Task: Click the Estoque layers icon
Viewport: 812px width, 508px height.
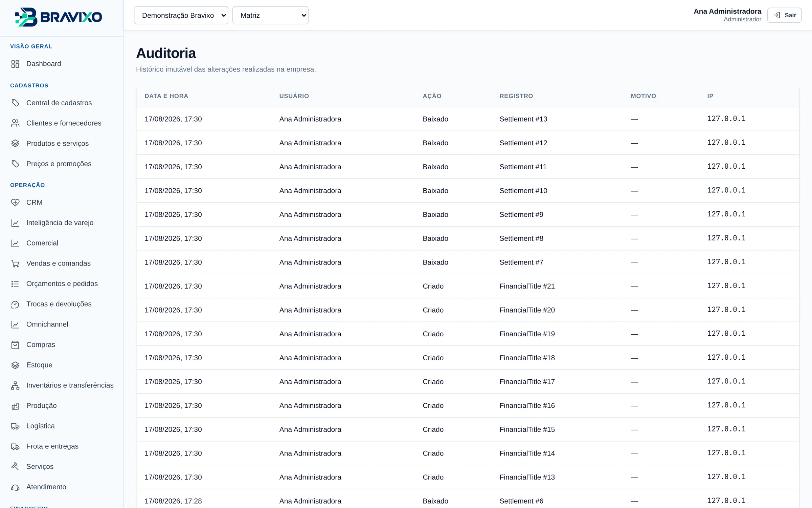Action: [x=15, y=365]
